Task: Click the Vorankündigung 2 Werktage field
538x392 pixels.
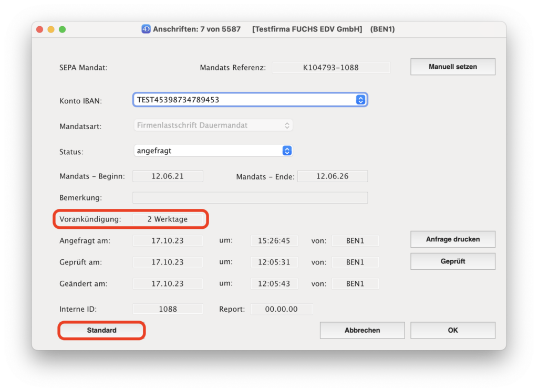Action: pyautogui.click(x=168, y=219)
